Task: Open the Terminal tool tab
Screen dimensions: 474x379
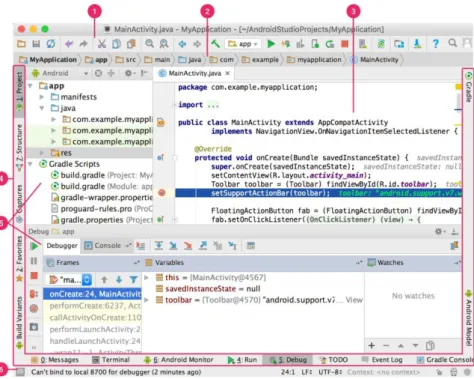Action: click(111, 360)
